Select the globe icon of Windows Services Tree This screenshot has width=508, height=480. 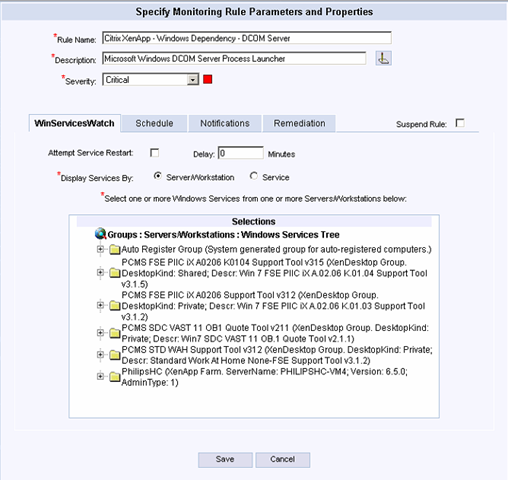click(100, 234)
